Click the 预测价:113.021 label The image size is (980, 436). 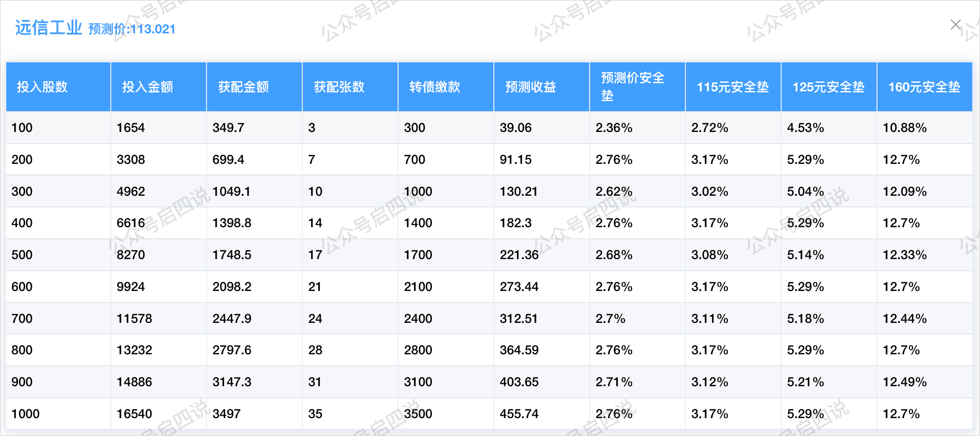pyautogui.click(x=132, y=29)
